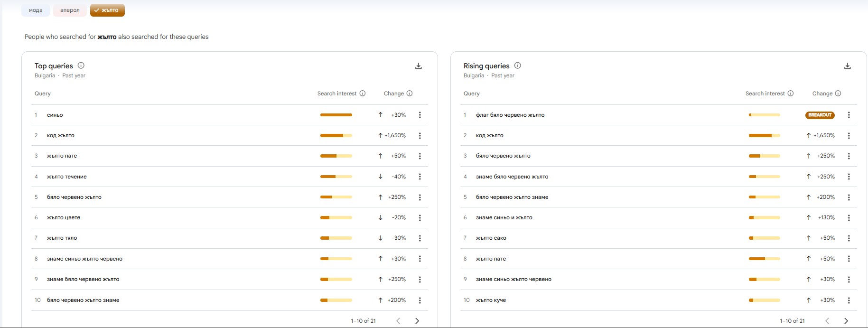Open more options for знаме синьо жълто червено in Top queries
868x328 pixels.
coord(420,259)
